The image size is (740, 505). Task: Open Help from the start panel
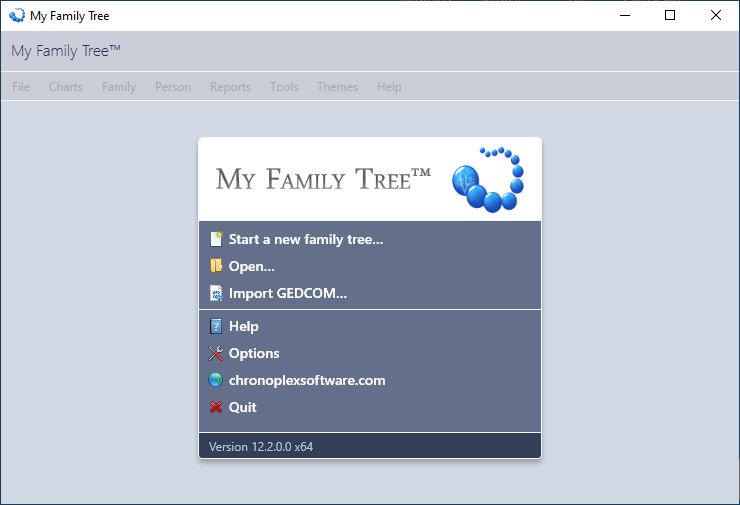tap(244, 326)
